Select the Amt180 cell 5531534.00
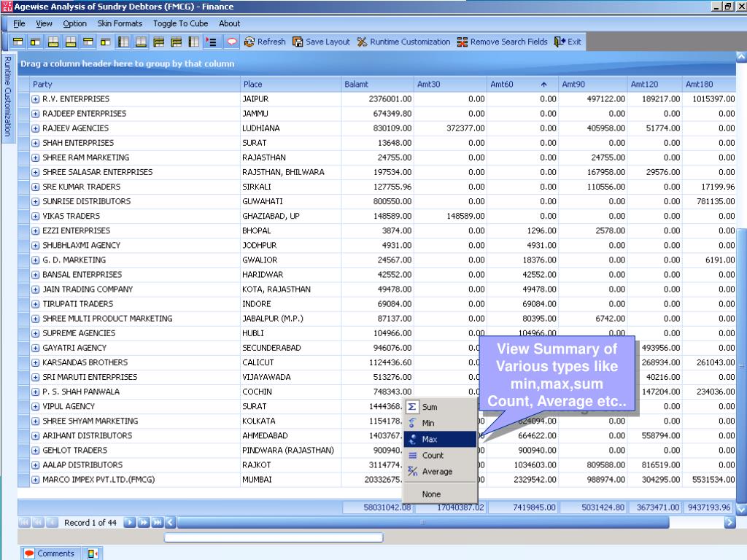 tap(709, 480)
